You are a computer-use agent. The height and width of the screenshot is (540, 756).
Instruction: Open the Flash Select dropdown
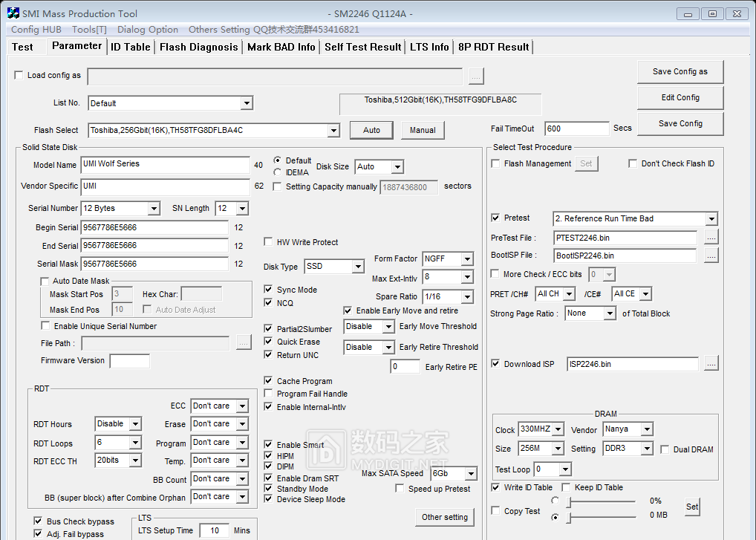[333, 131]
